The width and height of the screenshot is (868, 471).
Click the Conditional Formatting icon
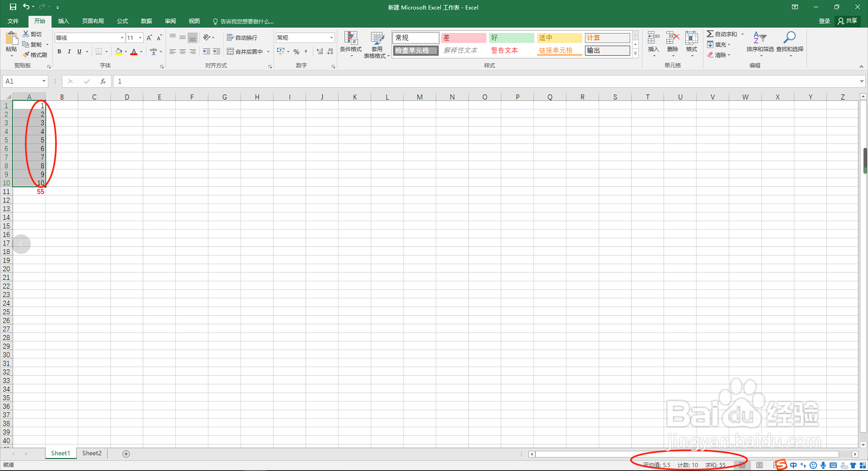[351, 39]
